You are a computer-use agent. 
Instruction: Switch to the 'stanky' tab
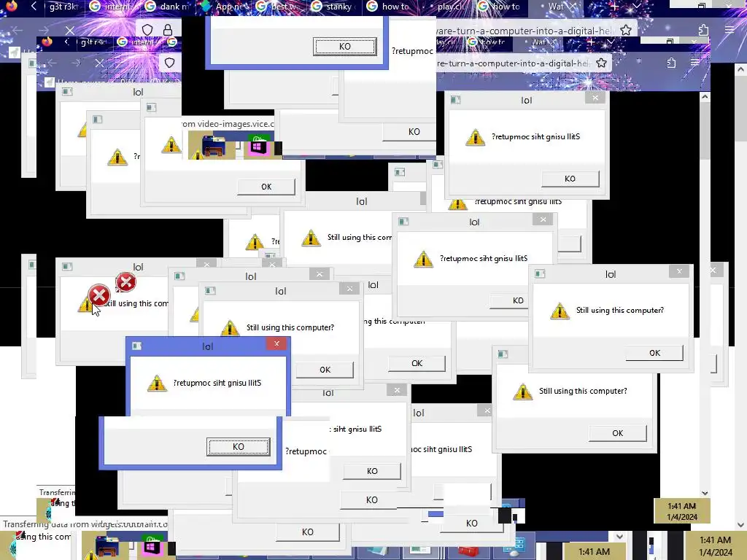[333, 7]
